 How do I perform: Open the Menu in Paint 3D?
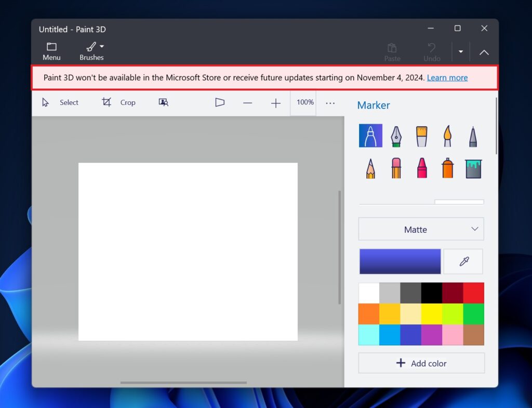click(51, 50)
